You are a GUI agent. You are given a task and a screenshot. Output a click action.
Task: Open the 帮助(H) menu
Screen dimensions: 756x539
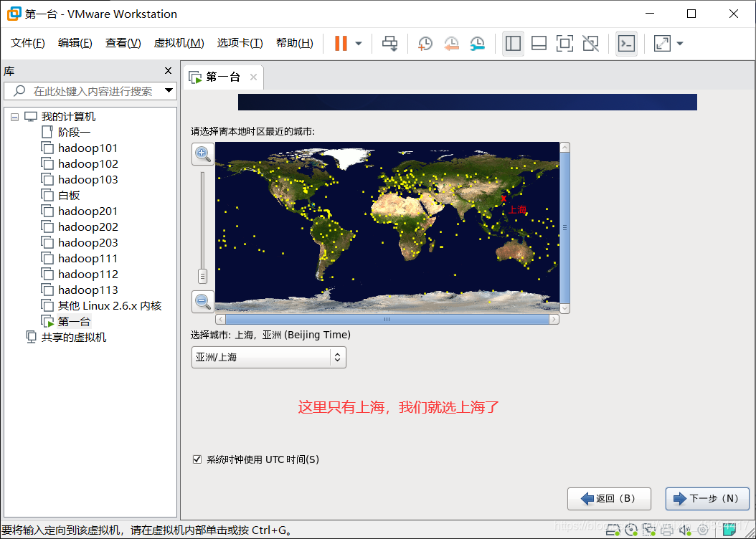coord(295,43)
